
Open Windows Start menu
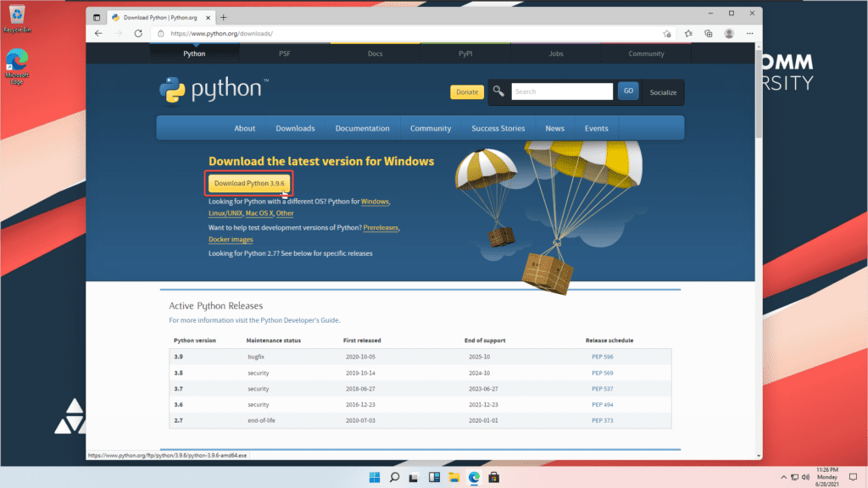[375, 478]
